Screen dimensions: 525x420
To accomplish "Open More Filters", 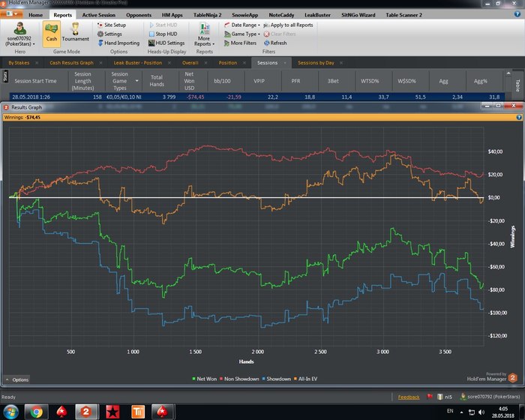I will 240,43.
